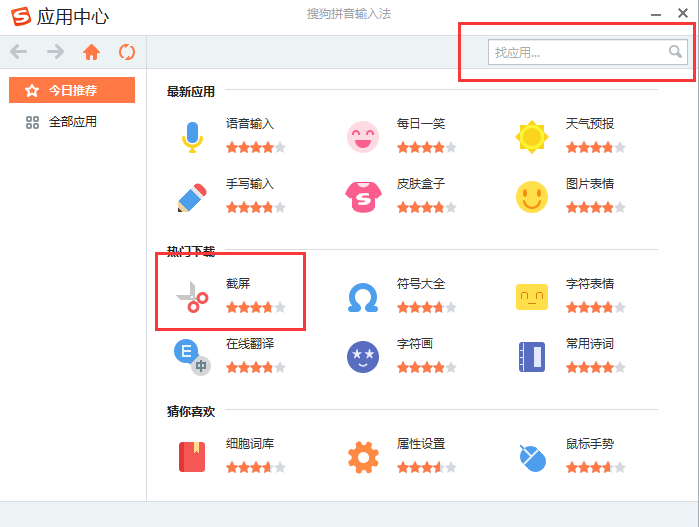Open the 皮肤盒子 t-shirt icon
The height and width of the screenshot is (527, 699).
pyautogui.click(x=363, y=197)
